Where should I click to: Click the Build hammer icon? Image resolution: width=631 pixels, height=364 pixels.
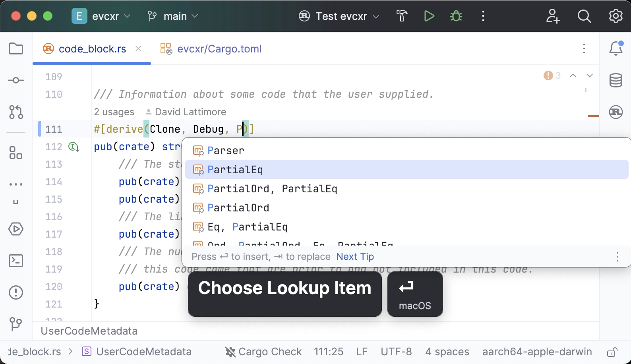coord(402,16)
